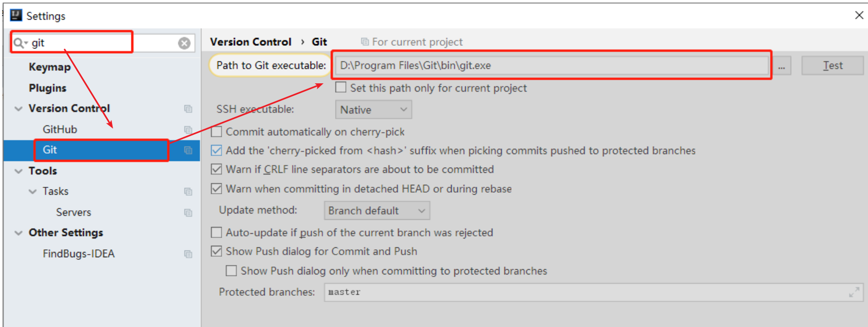Image resolution: width=868 pixels, height=327 pixels.
Task: Enable auto-update if push was rejected
Action: point(216,232)
